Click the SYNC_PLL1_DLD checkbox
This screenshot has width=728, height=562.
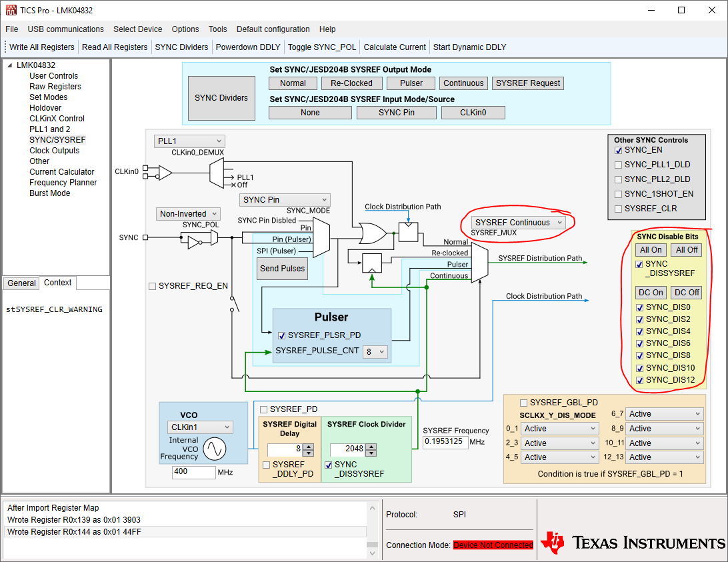click(x=618, y=165)
